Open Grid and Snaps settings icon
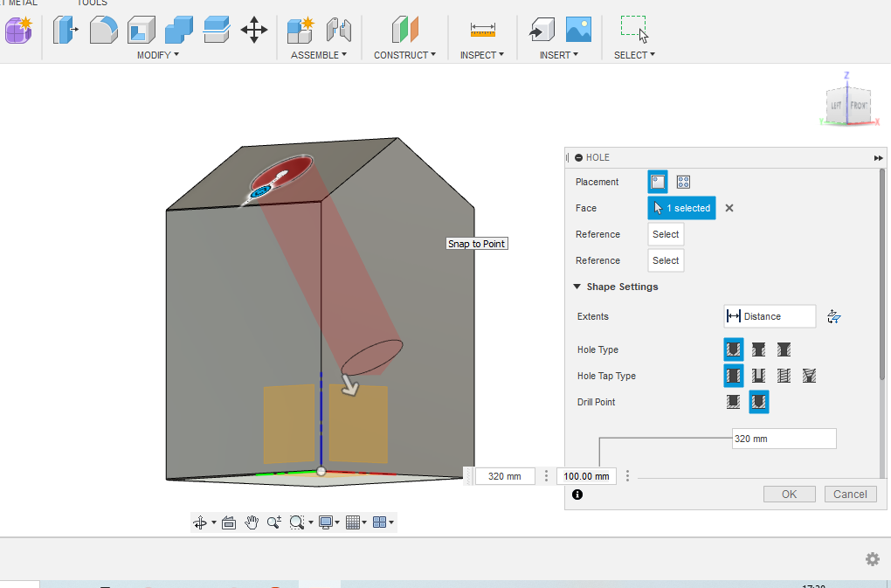The width and height of the screenshot is (891, 588). (352, 522)
